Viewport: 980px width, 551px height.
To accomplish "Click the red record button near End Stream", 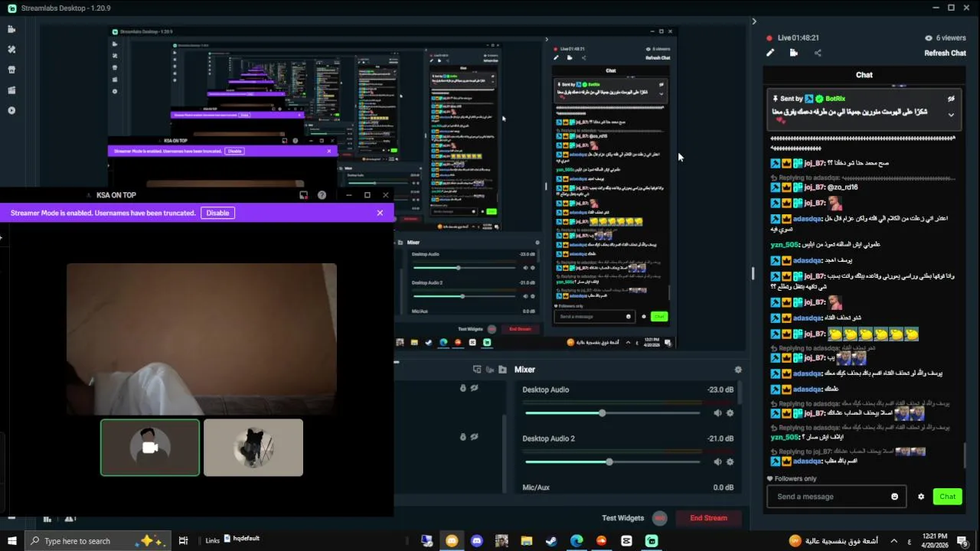I will 660,518.
